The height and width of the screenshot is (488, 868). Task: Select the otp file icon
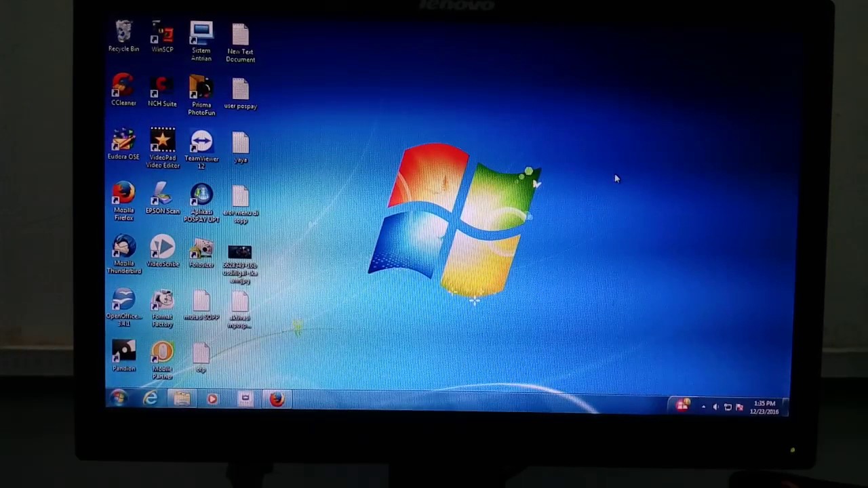[201, 357]
